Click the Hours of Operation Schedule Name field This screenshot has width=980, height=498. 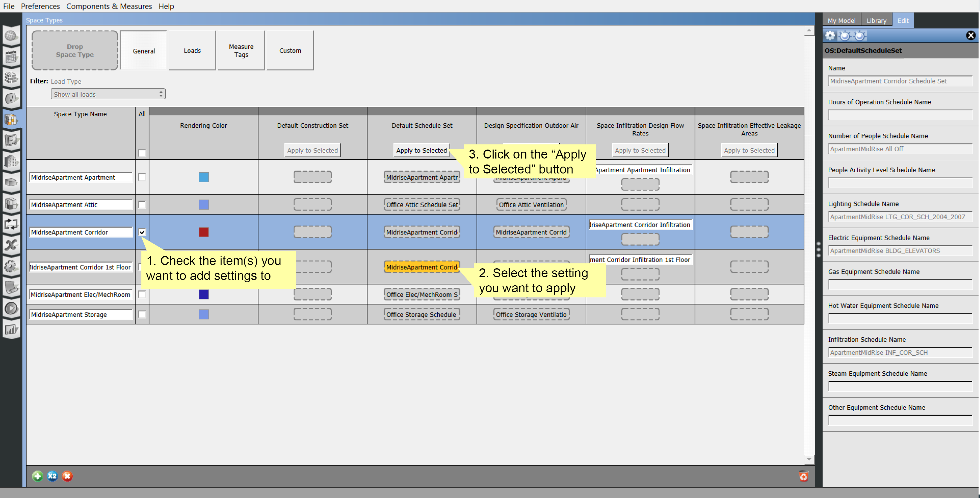coord(900,115)
